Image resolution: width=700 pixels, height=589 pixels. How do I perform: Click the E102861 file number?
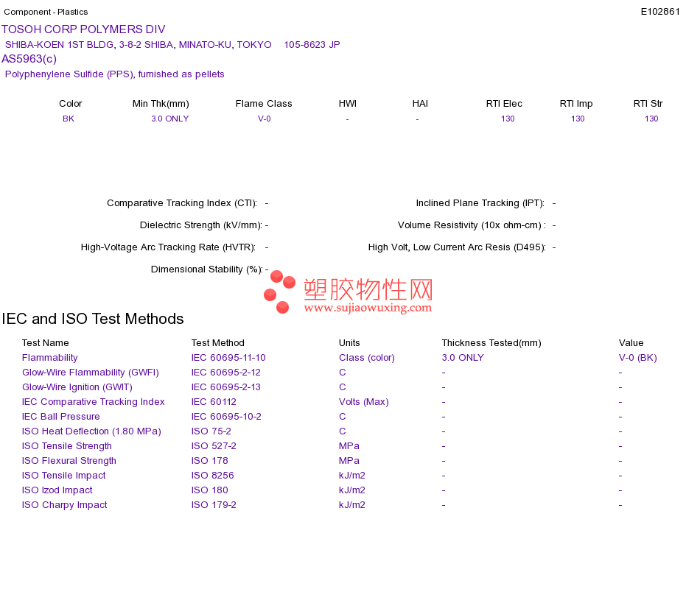[660, 12]
